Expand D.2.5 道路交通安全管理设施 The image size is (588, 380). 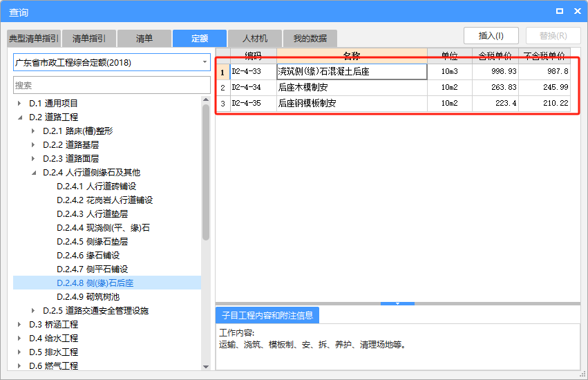(x=33, y=311)
